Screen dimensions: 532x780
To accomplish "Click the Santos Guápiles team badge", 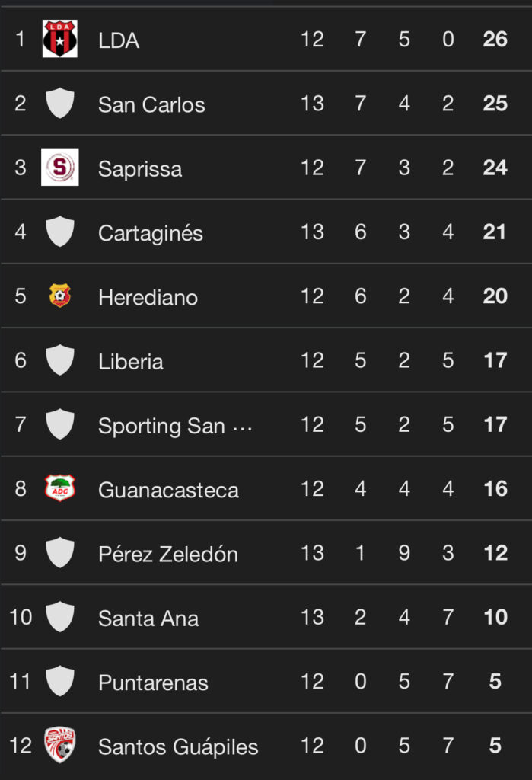I will tap(59, 745).
